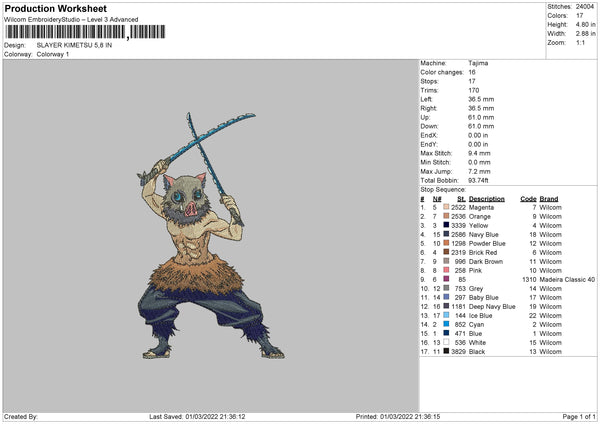The width and height of the screenshot is (600, 424).
Task: Select the Dark Brown color swatch
Action: point(446,261)
